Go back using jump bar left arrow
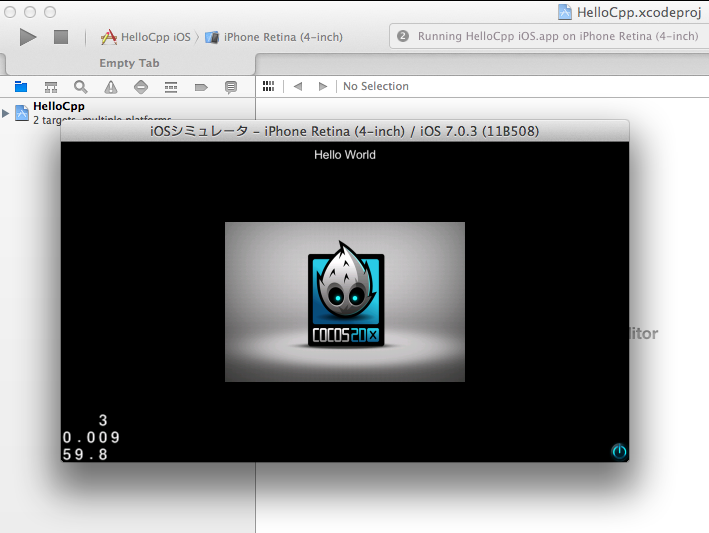Viewport: 709px width, 533px height. (298, 86)
